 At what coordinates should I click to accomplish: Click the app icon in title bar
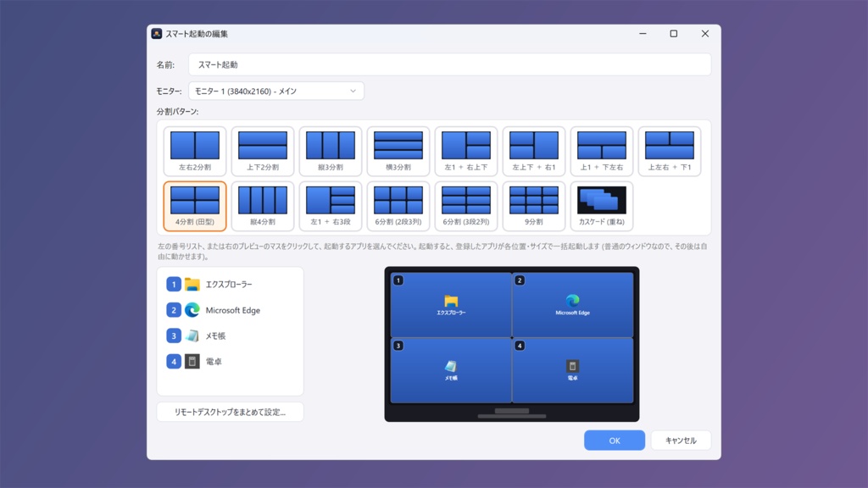(157, 34)
